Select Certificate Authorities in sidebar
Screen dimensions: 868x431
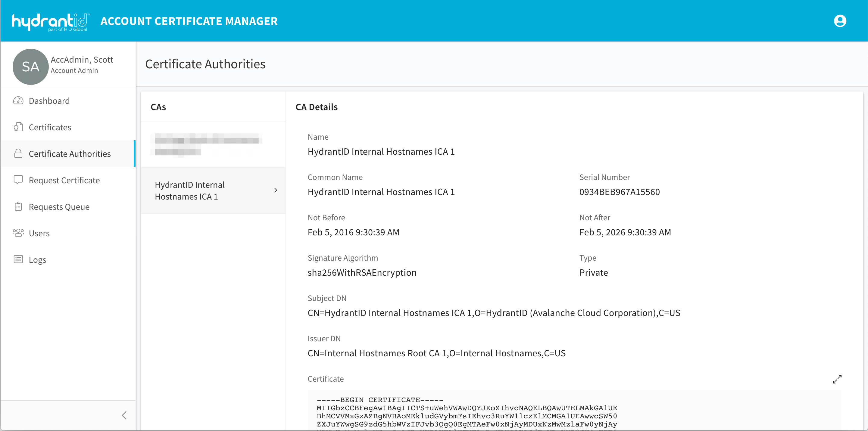tap(68, 153)
